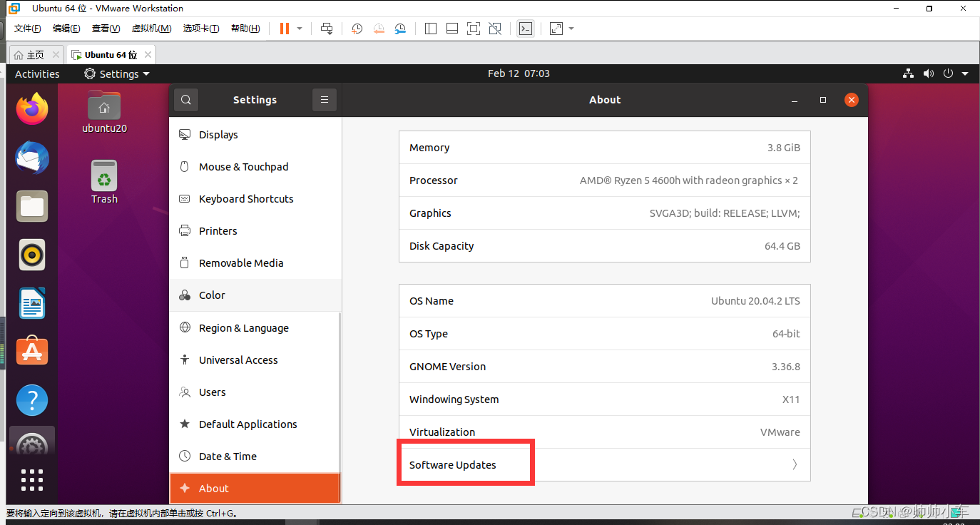Open the 编辑(E) menu

pyautogui.click(x=66, y=29)
